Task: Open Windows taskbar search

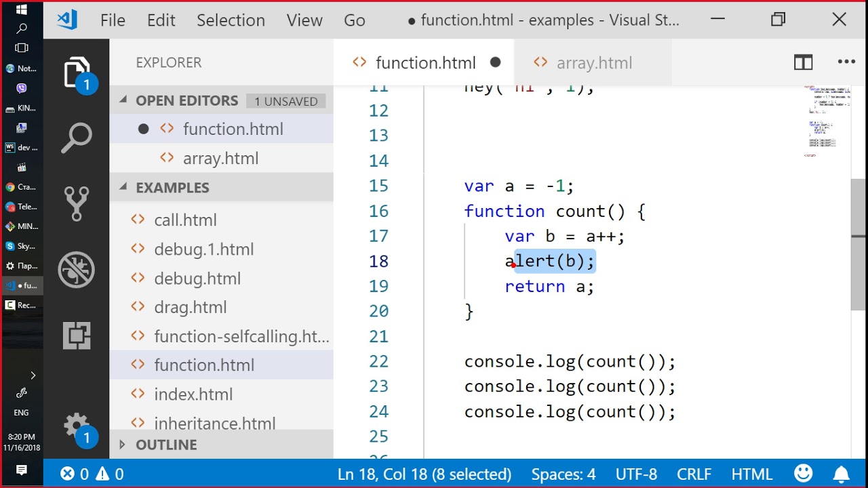Action: (x=21, y=28)
